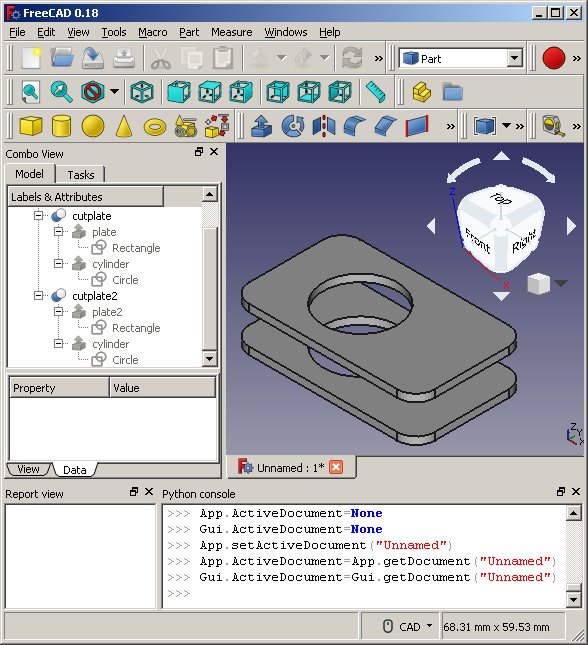Image resolution: width=588 pixels, height=645 pixels.
Task: Click the Create part yellow icon
Action: (422, 92)
